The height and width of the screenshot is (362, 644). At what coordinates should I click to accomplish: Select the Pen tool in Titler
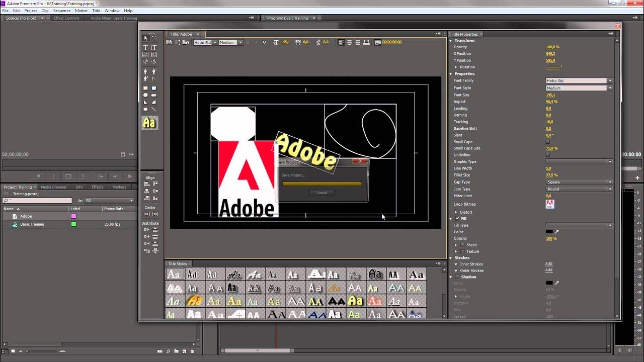tap(145, 71)
